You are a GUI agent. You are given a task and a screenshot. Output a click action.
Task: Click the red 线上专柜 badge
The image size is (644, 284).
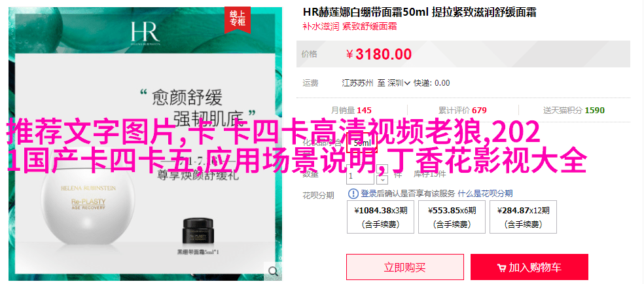point(237,18)
